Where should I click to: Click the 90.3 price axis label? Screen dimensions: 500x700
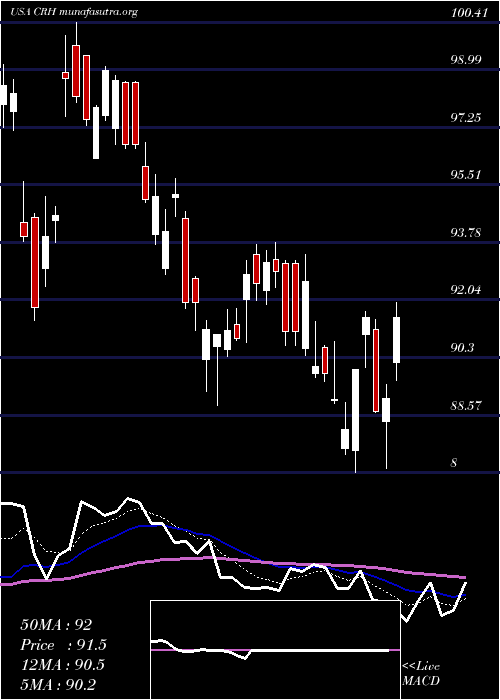462,347
